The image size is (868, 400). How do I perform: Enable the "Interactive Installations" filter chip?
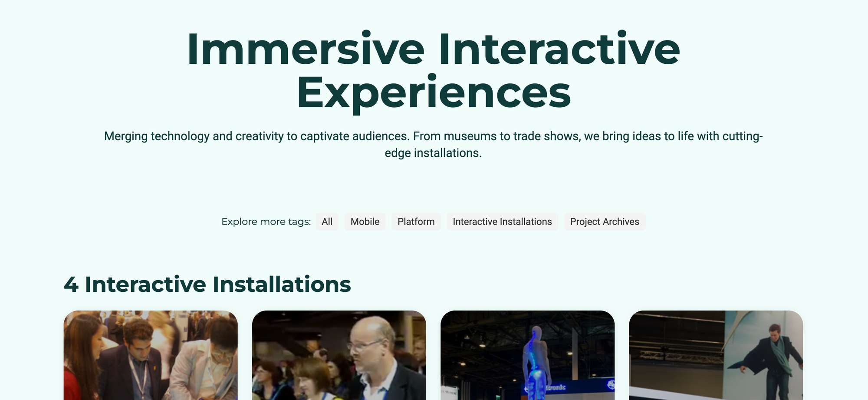click(x=502, y=221)
